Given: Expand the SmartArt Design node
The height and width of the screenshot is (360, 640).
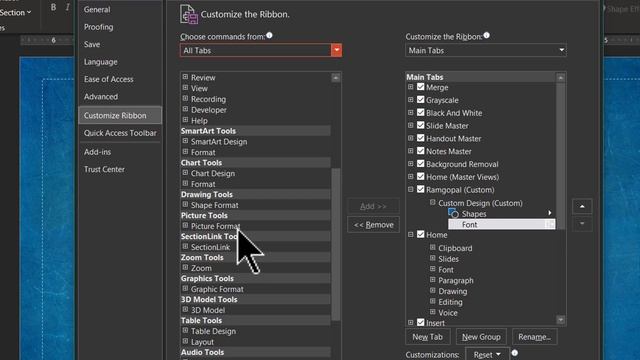Looking at the screenshot, I should tap(185, 141).
